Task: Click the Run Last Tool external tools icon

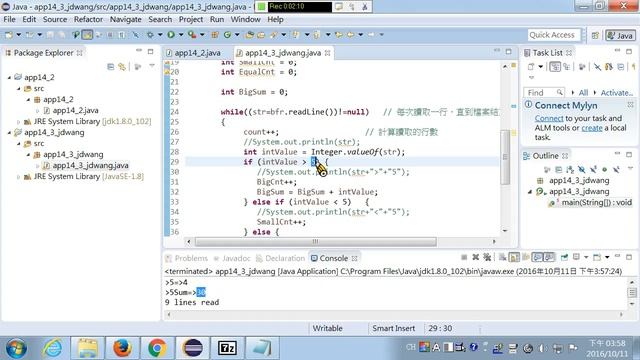Action: coord(192,35)
